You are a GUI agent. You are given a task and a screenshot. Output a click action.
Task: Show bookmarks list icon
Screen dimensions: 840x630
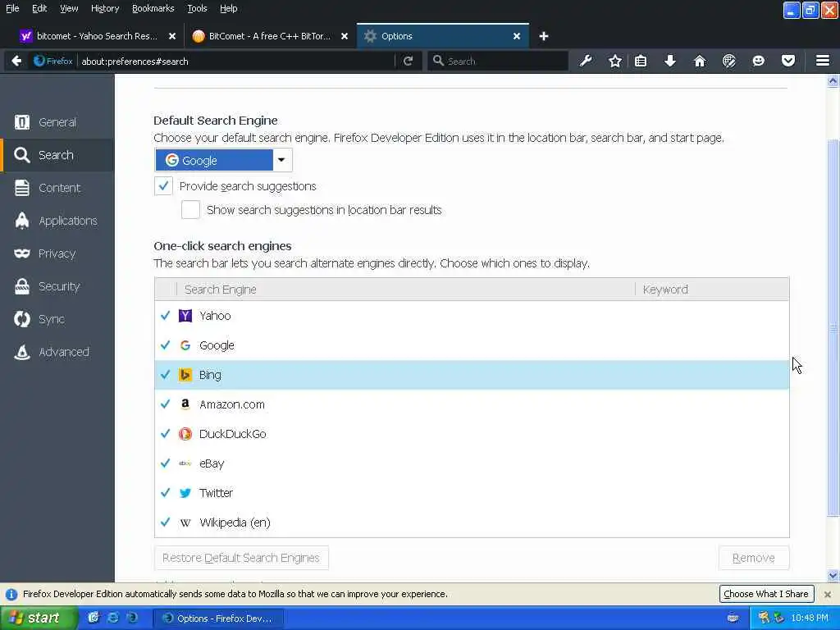[x=641, y=61]
